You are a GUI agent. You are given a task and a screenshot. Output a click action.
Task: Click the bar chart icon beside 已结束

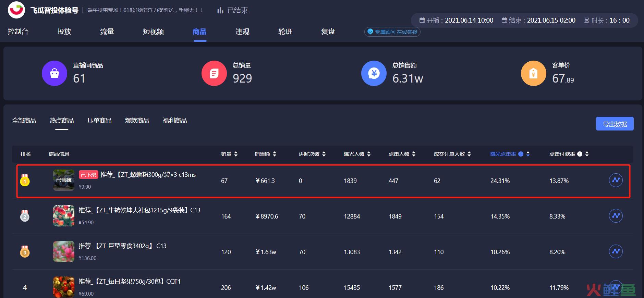click(x=220, y=11)
